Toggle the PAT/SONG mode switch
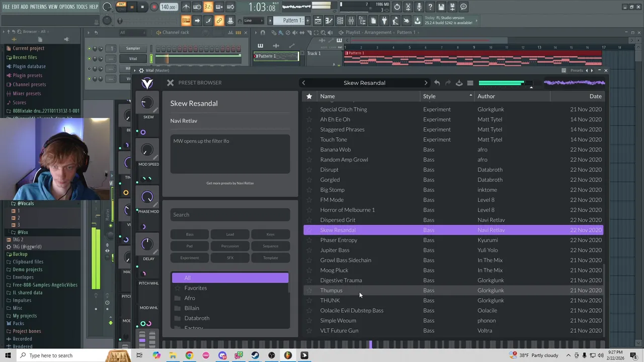This screenshot has width=644, height=362. tap(121, 7)
